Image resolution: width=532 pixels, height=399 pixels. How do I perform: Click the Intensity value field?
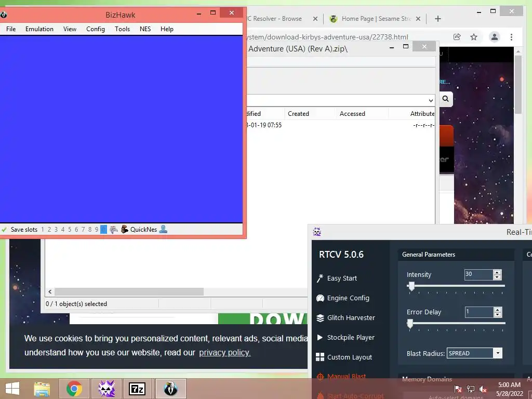click(478, 274)
